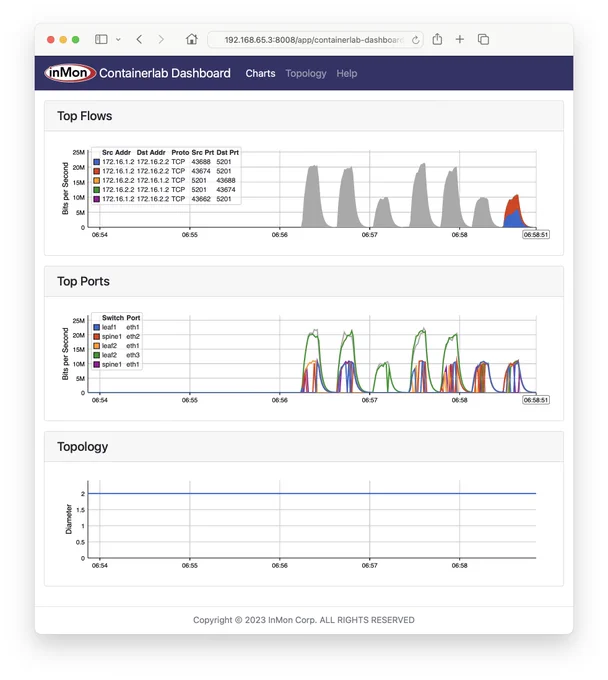The width and height of the screenshot is (608, 680).
Task: Click the Port header in Top Ports legend
Action: click(133, 318)
